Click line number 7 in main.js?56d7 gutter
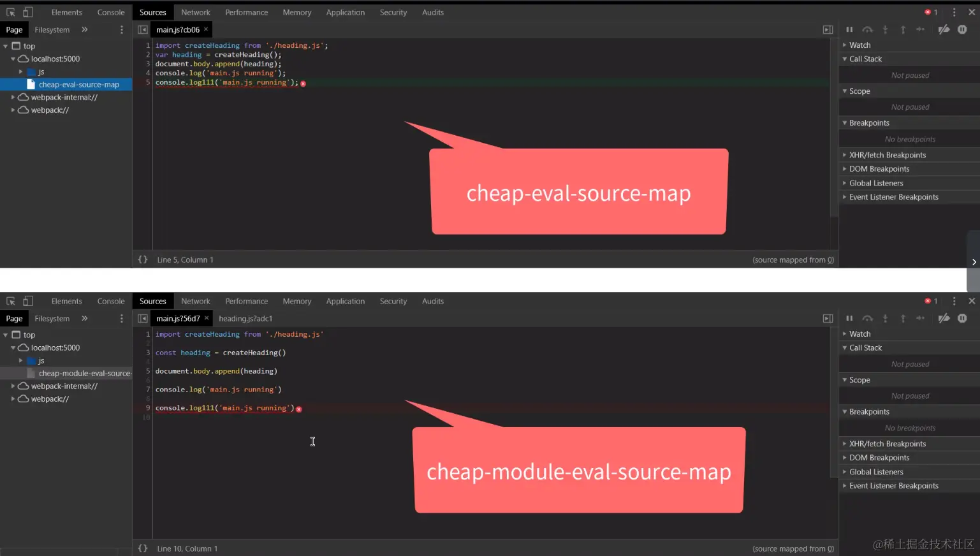The height and width of the screenshot is (556, 980). coord(148,390)
